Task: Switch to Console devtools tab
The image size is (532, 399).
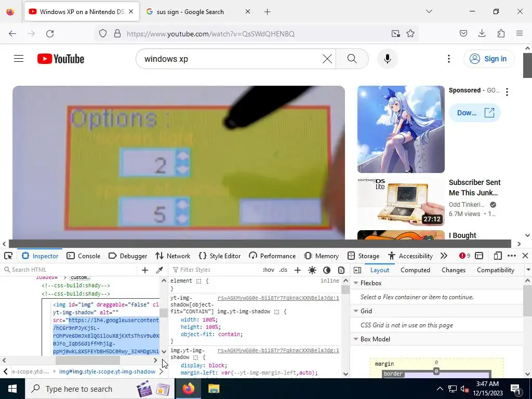Action: [x=84, y=256]
